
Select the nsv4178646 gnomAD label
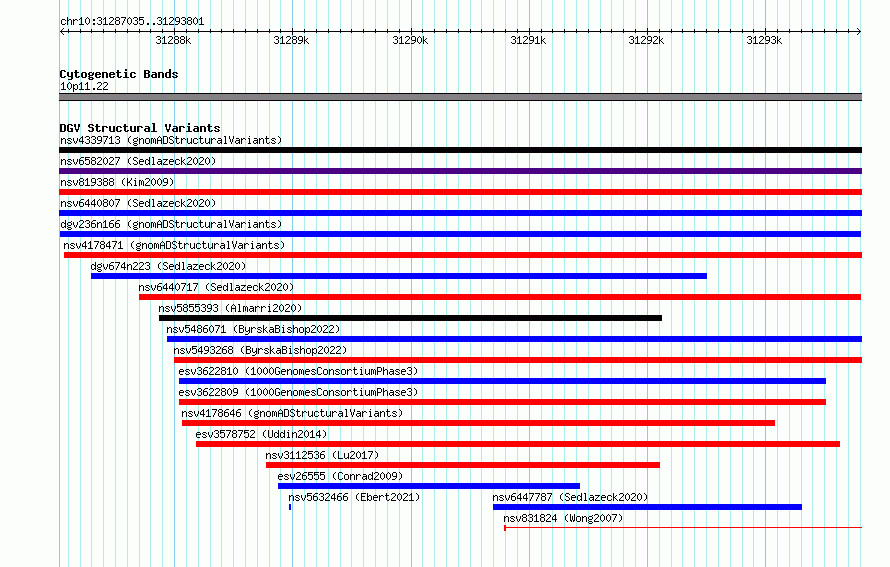[292, 413]
